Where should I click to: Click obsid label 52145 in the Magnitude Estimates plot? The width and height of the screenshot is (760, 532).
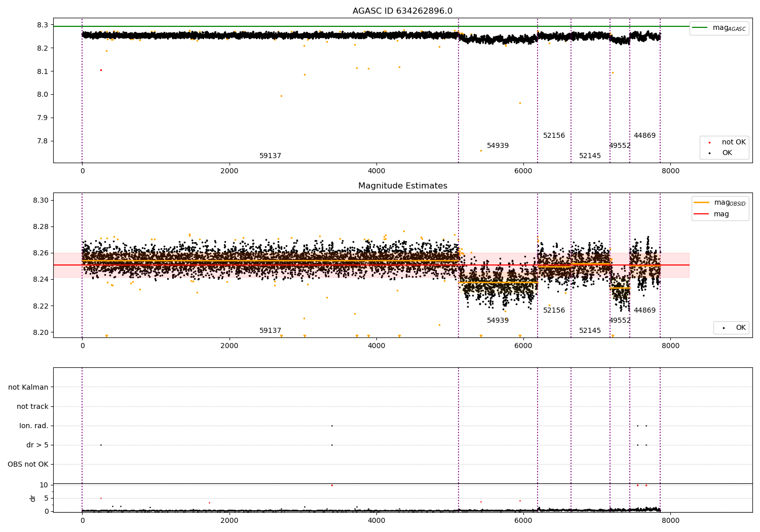590,331
